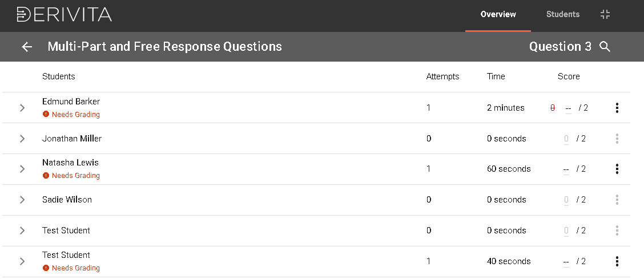This screenshot has height=279, width=644.
Task: Open the question search magnifier icon
Action: coord(605,47)
